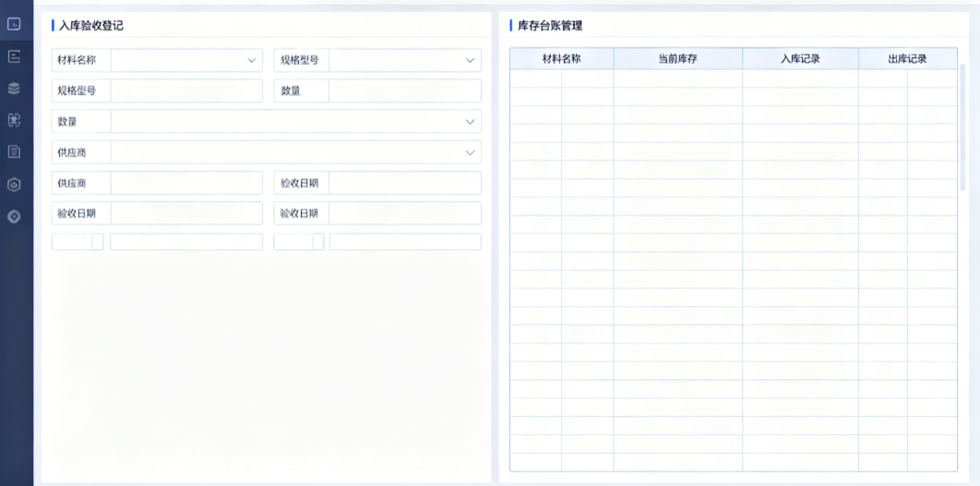This screenshot has height=486, width=980.
Task: Open the diamond-shaped sidebar icon
Action: pyautogui.click(x=14, y=217)
